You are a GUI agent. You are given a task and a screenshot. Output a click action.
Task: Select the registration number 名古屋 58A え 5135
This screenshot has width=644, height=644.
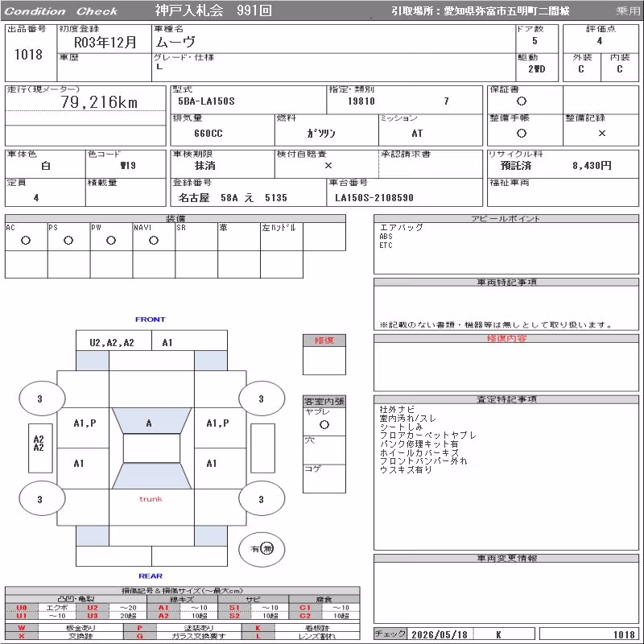233,198
